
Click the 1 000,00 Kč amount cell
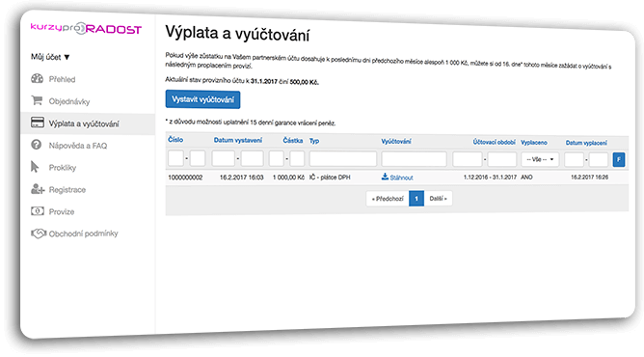[288, 178]
